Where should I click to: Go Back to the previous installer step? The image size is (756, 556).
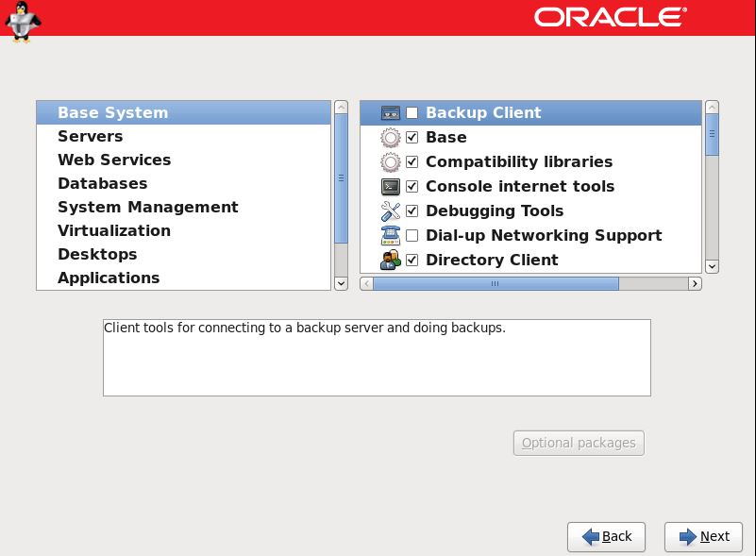606,537
